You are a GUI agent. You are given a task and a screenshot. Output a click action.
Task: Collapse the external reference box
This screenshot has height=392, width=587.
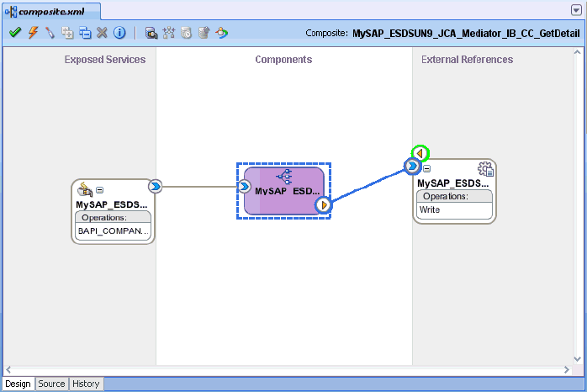(426, 169)
